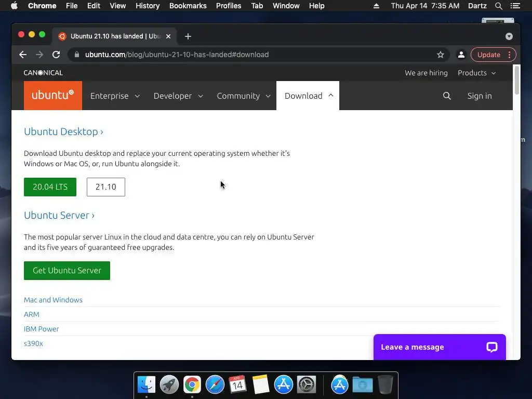Open the Trash in the dock

click(x=385, y=385)
